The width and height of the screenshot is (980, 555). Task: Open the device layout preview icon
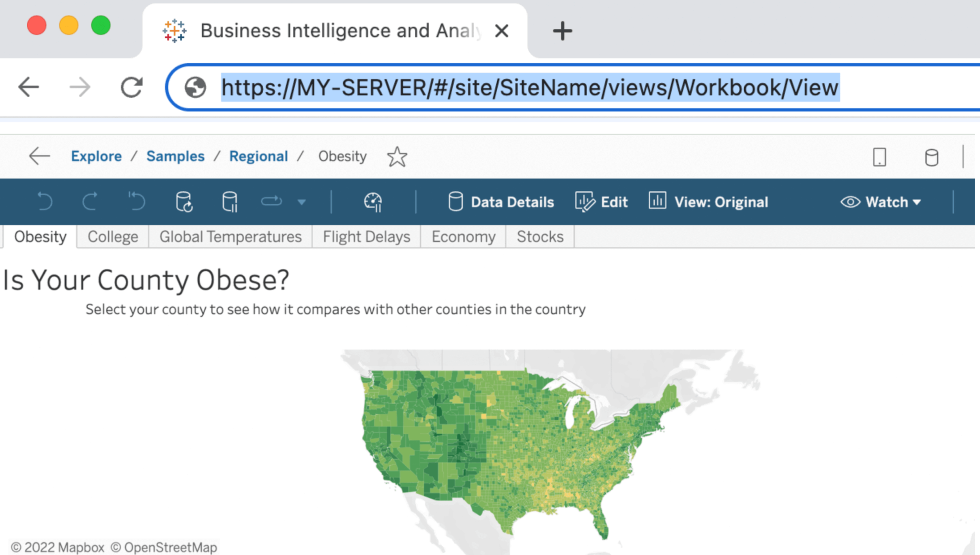[x=880, y=156]
